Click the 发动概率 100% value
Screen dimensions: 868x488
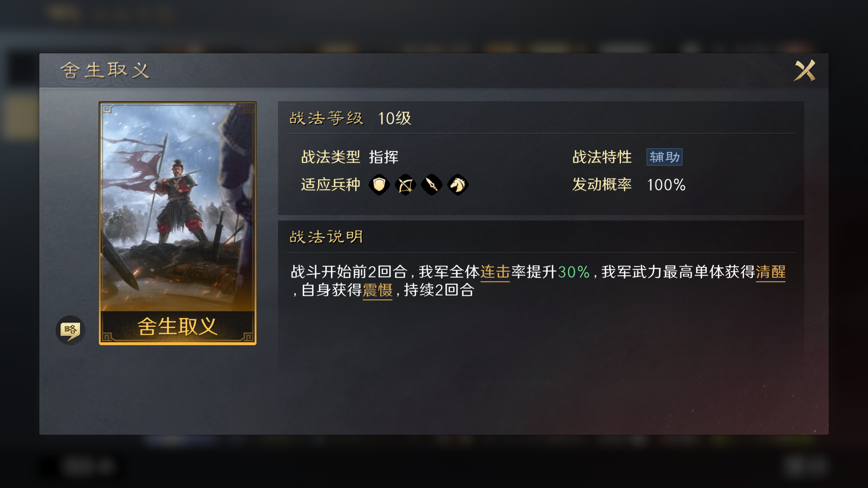tap(666, 185)
